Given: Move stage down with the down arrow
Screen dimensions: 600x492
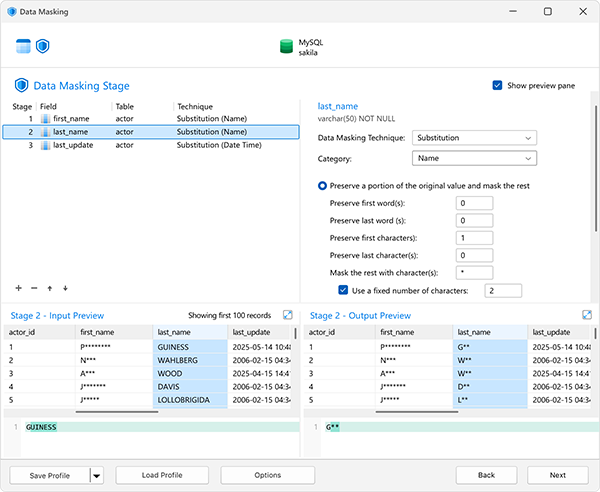Looking at the screenshot, I should 65,288.
